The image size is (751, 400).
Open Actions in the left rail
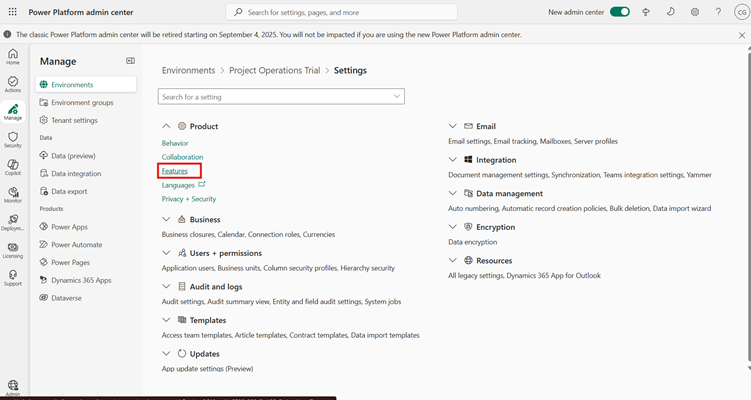point(13,84)
